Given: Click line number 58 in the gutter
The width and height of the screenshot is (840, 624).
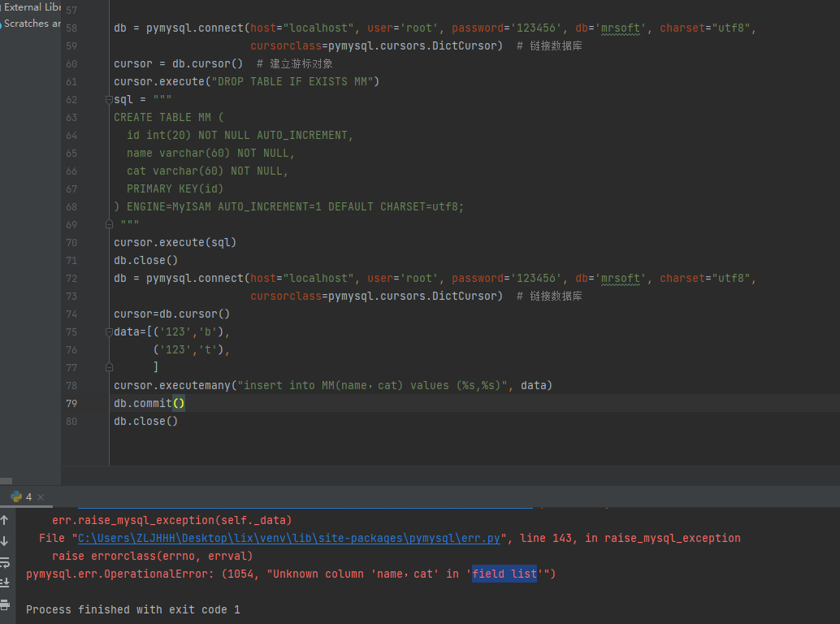Looking at the screenshot, I should (x=71, y=28).
